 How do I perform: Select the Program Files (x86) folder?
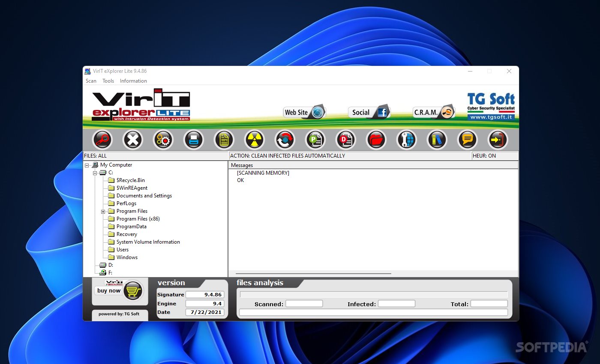tap(138, 219)
